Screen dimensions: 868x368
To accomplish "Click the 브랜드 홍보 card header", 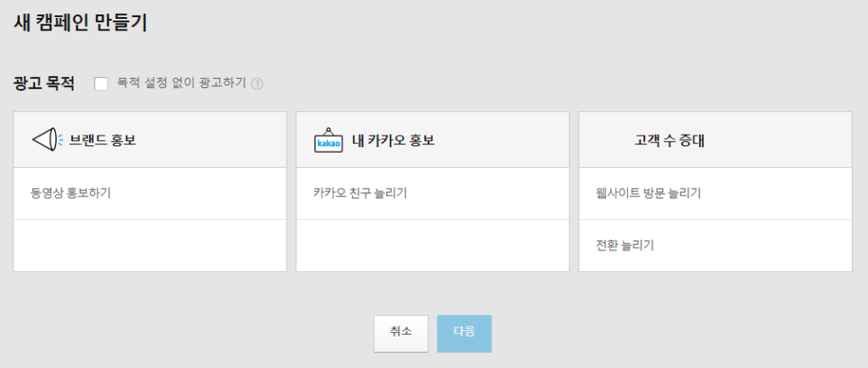I will click(150, 140).
